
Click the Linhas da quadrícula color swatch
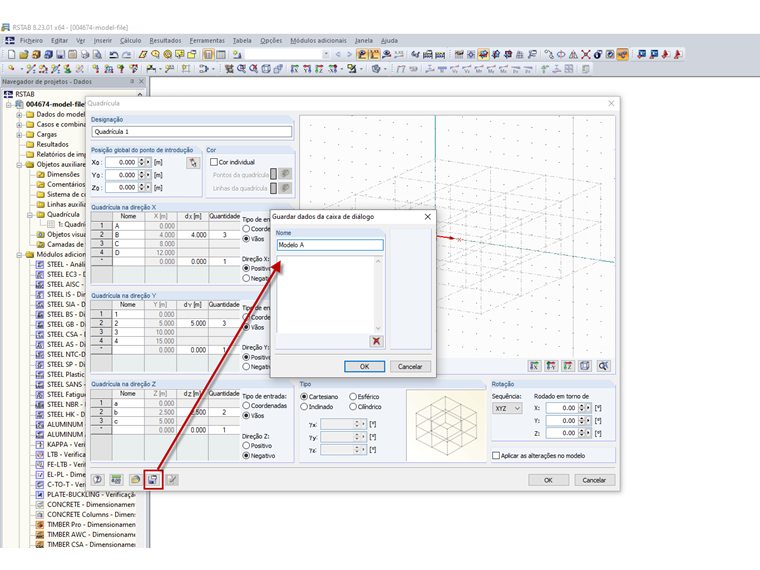[x=273, y=188]
